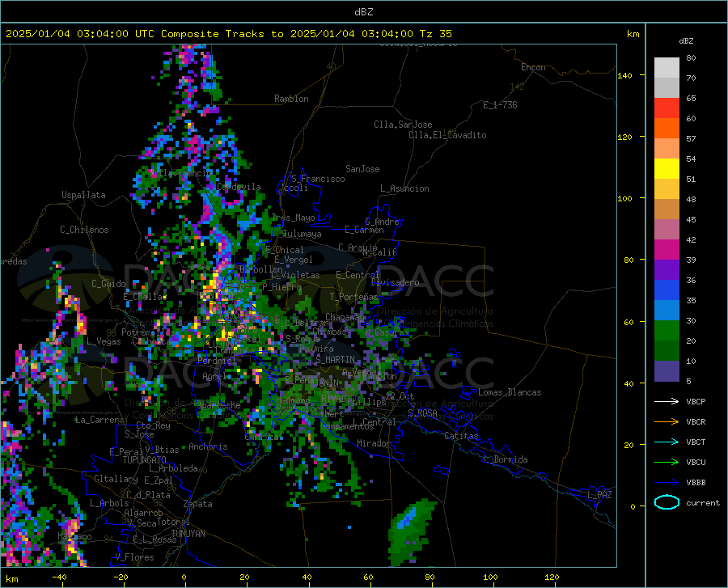Viewport: 728px width, 588px height.
Task: Click the cyan 'current' ellipse icon
Action: [x=667, y=502]
